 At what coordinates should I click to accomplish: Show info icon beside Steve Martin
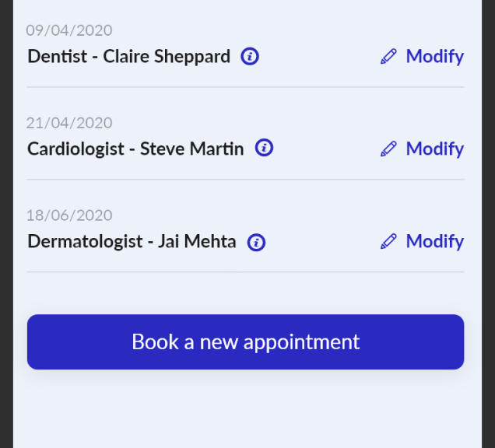pos(264,147)
